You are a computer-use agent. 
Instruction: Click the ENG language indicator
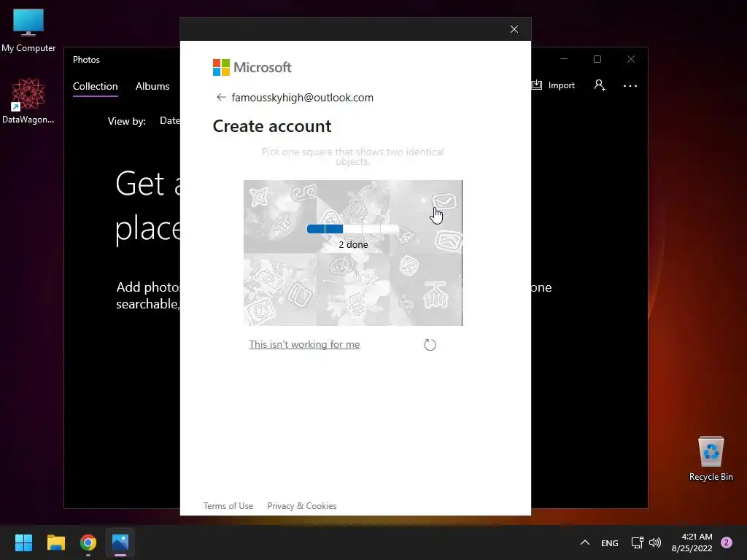pos(609,542)
